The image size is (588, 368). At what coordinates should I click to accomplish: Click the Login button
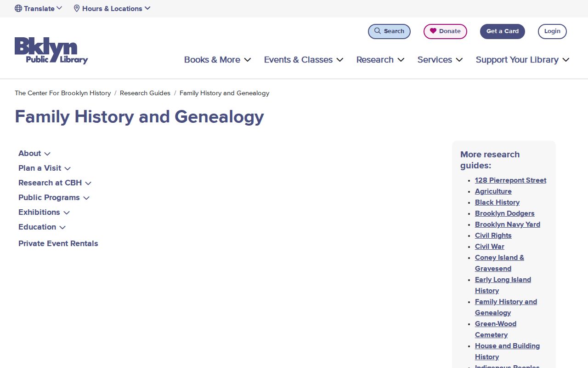point(552,31)
